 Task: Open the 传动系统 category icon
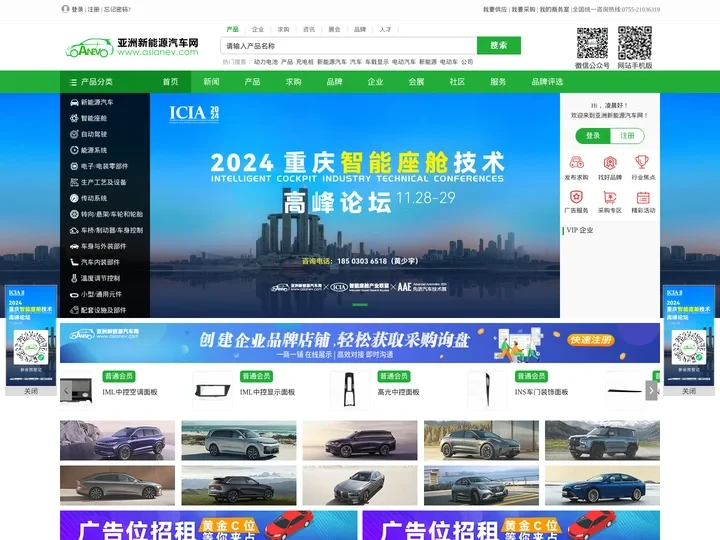tap(74, 198)
